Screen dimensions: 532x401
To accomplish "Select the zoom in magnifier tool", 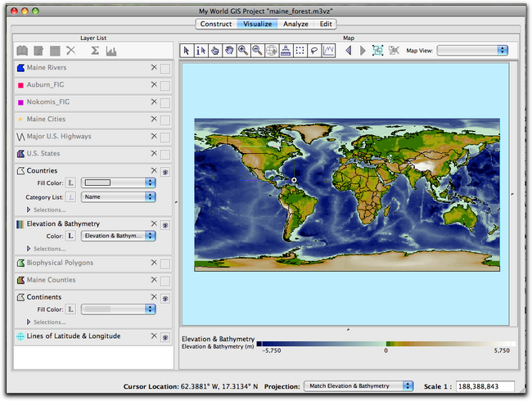I will point(243,51).
